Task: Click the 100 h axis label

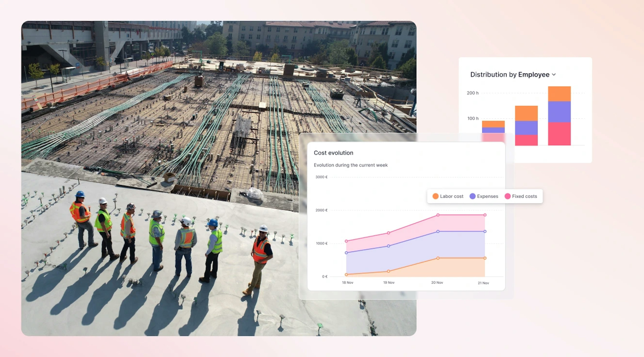Action: pos(473,118)
